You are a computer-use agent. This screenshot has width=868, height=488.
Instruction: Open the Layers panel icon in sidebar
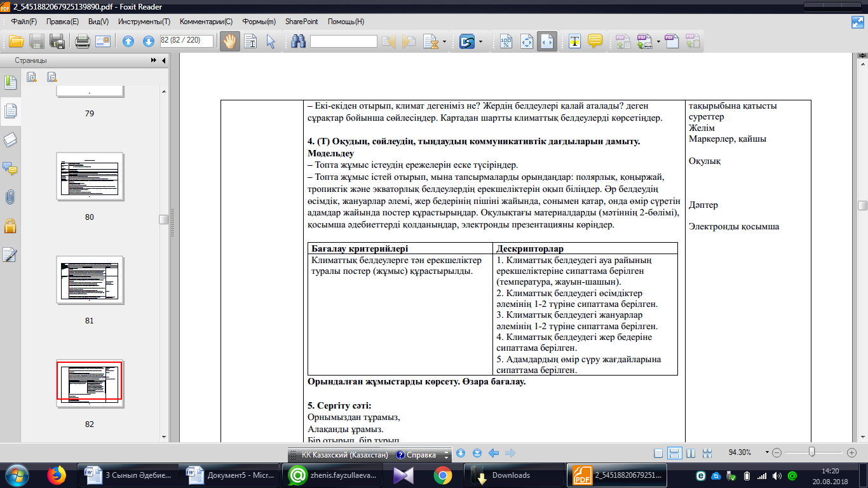[10, 140]
